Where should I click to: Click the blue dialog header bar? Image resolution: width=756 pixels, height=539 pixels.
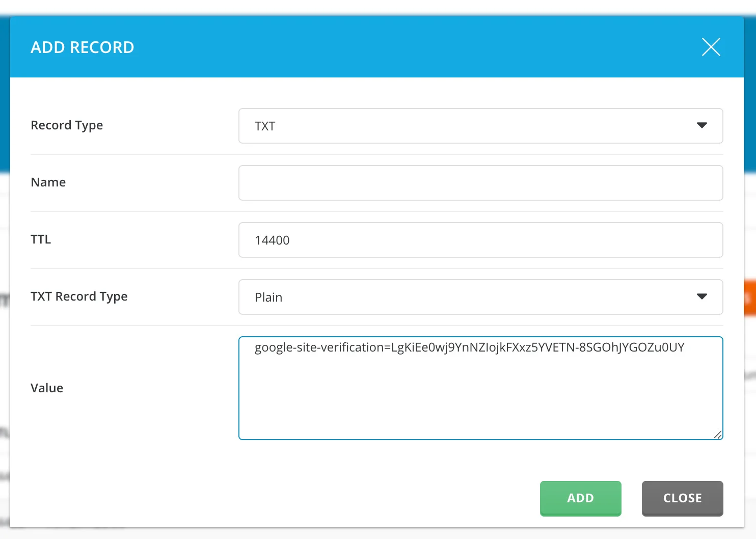pyautogui.click(x=408, y=47)
